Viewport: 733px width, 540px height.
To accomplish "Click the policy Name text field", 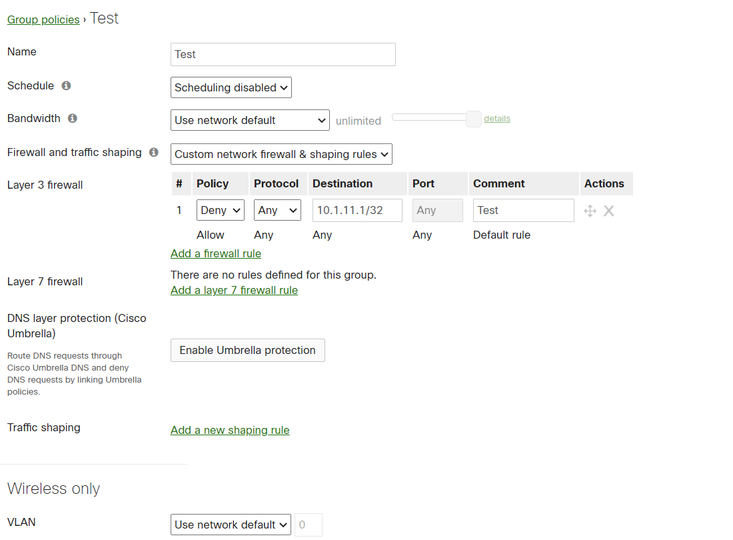I will click(283, 54).
